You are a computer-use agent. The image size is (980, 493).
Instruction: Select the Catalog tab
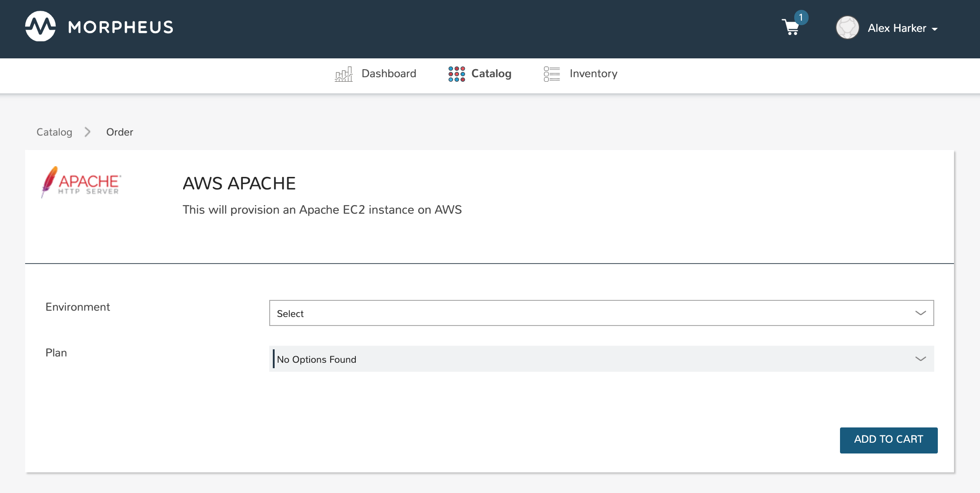pyautogui.click(x=491, y=74)
